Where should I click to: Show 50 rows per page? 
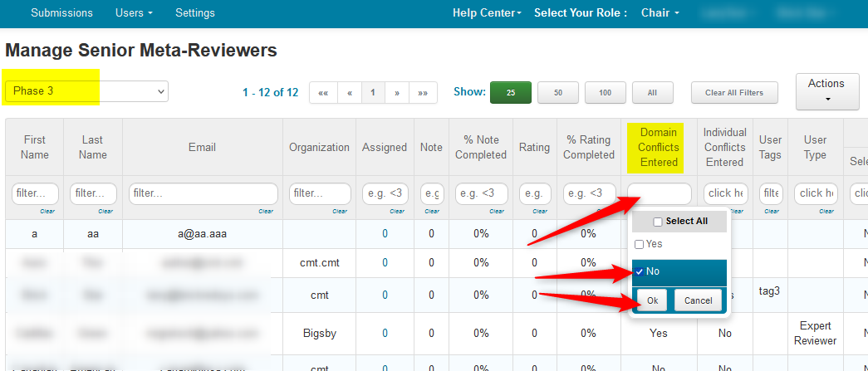[558, 93]
